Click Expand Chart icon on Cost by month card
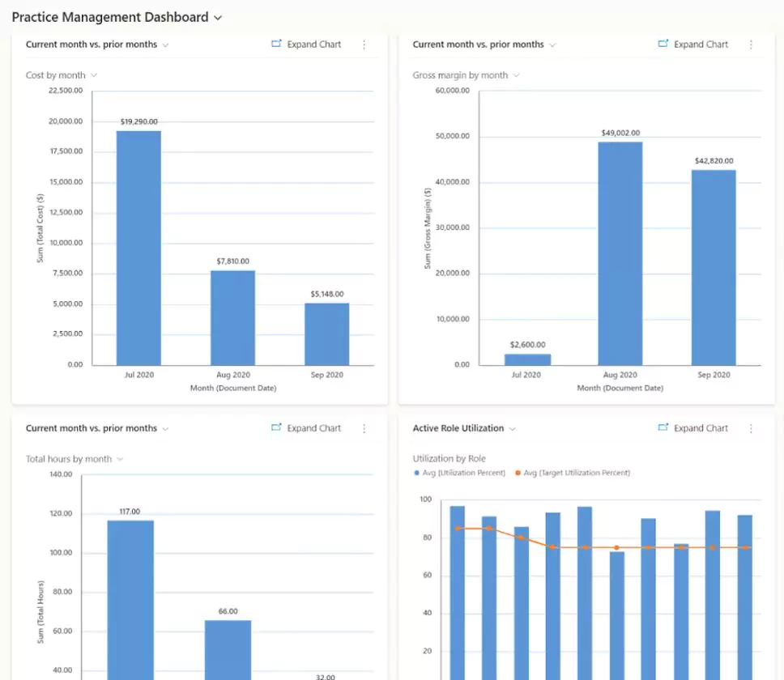 coord(276,45)
